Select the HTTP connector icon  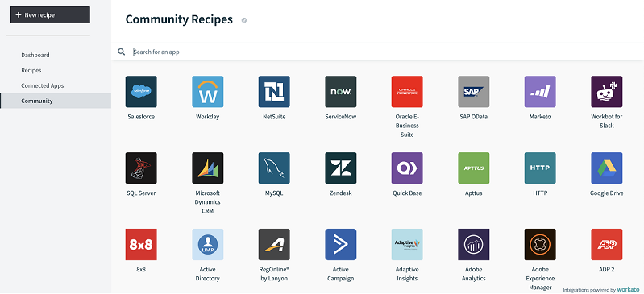pos(540,168)
